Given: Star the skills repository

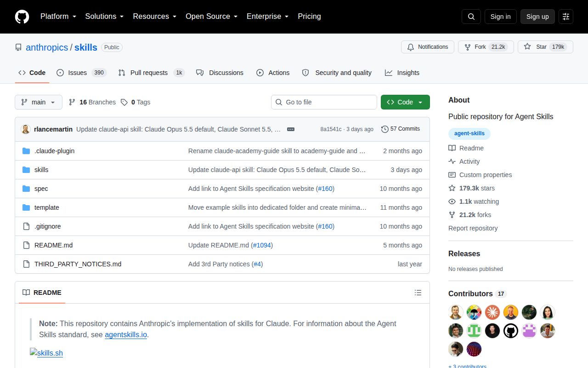Looking at the screenshot, I should coord(545,47).
